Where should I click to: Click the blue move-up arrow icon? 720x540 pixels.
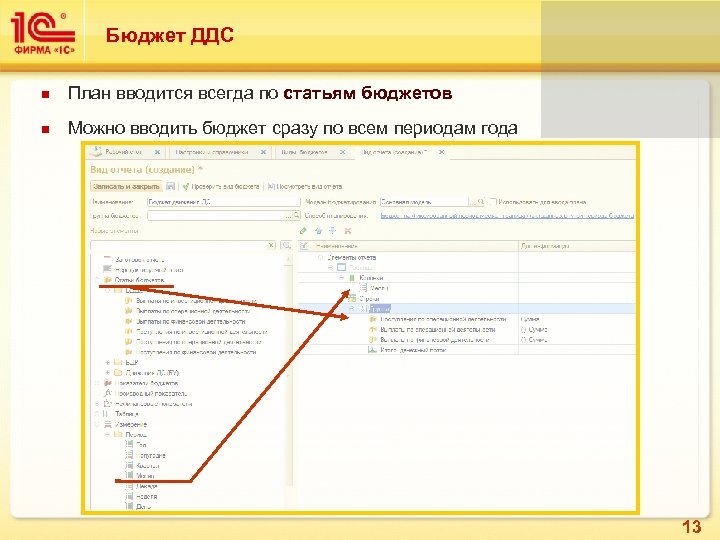point(318,231)
